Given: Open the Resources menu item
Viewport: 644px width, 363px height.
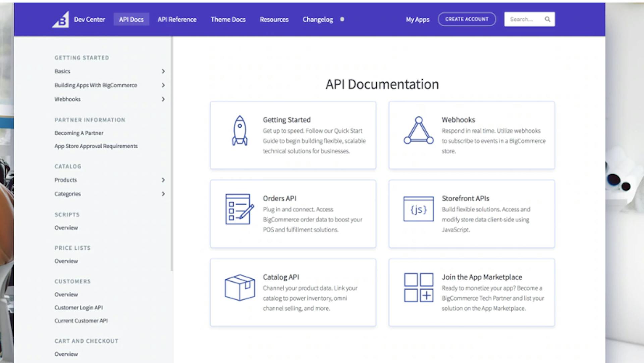Looking at the screenshot, I should tap(274, 19).
